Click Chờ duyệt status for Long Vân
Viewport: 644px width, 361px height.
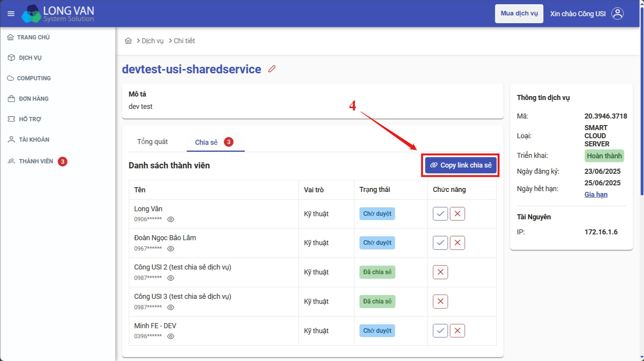[x=377, y=214]
